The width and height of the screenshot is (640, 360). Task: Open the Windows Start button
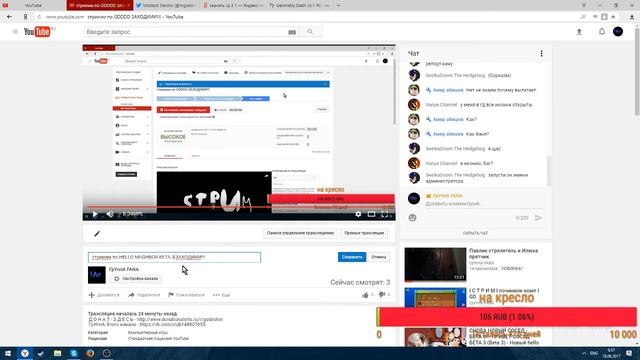[8, 353]
